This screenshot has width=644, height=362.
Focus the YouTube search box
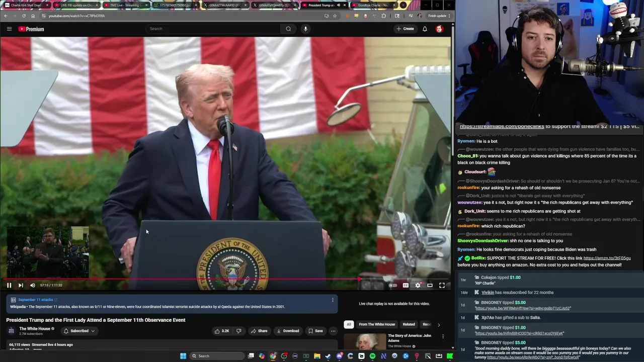point(213,29)
